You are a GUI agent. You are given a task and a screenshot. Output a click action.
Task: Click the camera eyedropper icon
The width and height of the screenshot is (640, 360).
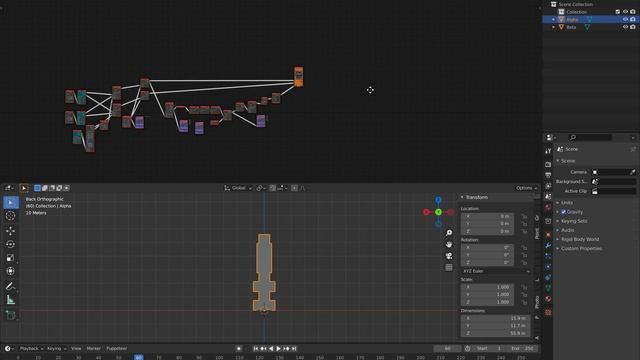[633, 172]
